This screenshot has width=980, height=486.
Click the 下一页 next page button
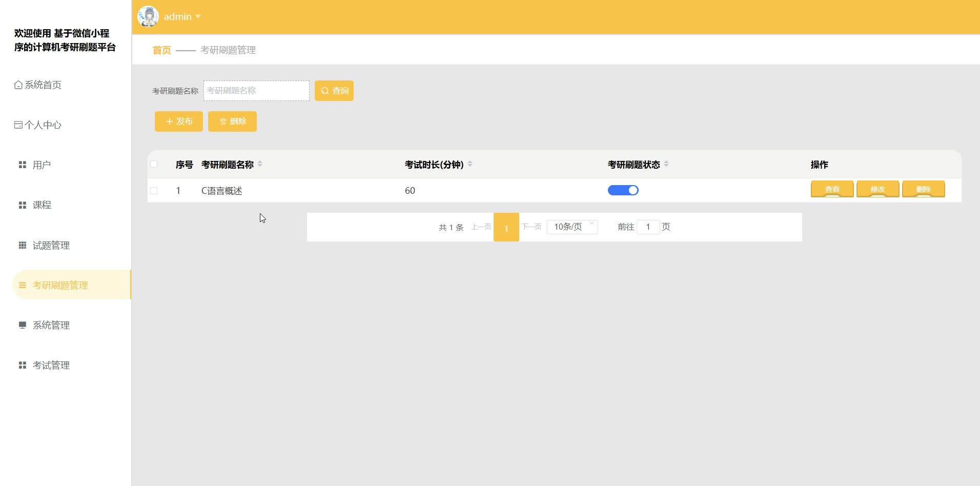pos(532,227)
